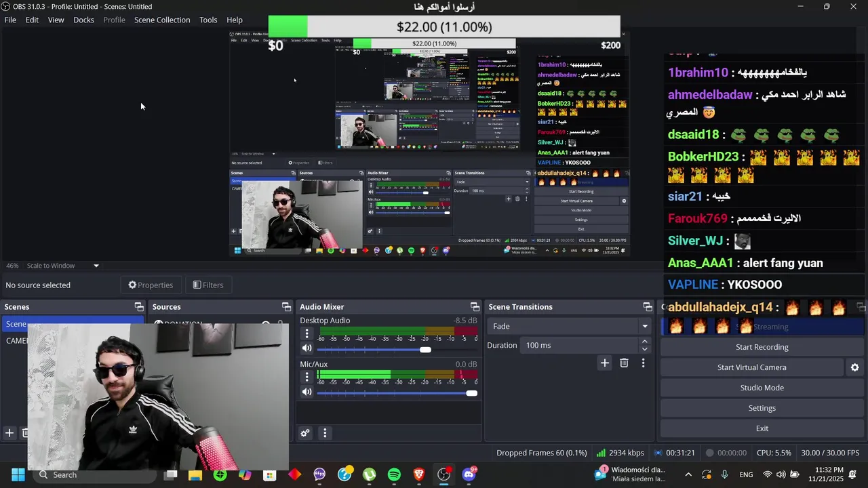Click the 2934 kbps bitrate indicator
The image size is (868, 488).
[620, 453]
